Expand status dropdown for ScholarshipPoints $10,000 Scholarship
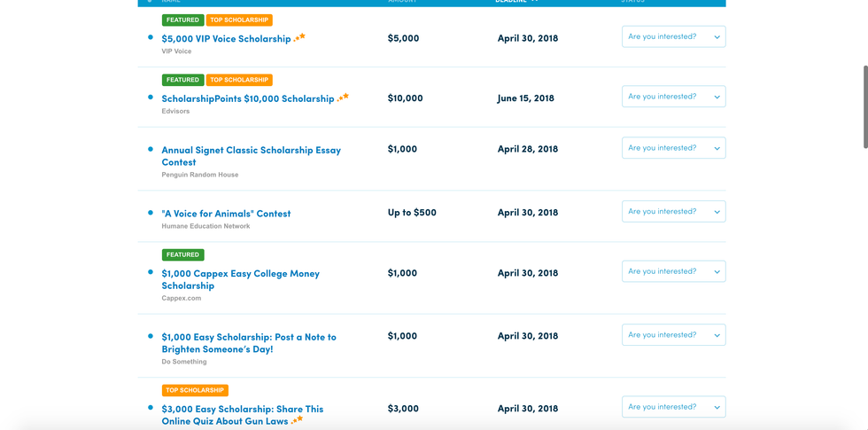The height and width of the screenshot is (430, 868). point(673,97)
